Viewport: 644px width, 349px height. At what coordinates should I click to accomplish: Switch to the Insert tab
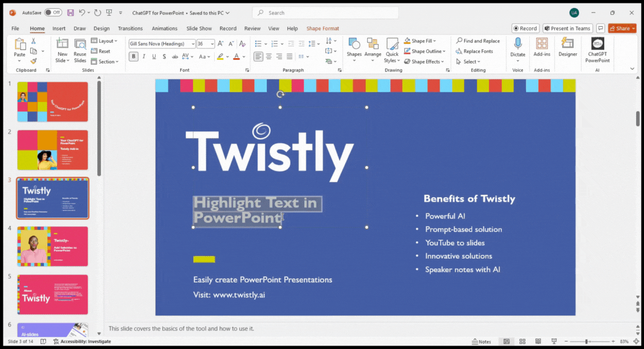tap(59, 29)
